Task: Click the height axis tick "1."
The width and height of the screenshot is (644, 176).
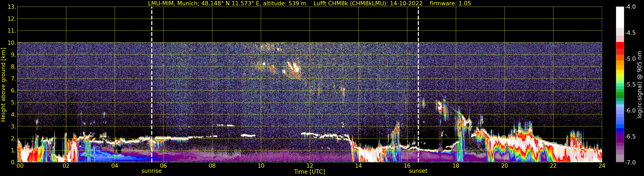Action: click(13, 151)
